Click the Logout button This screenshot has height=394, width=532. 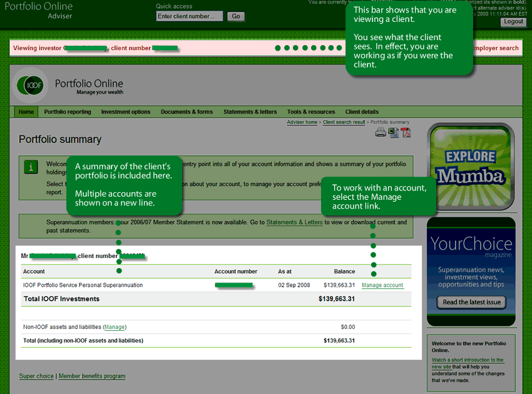tap(513, 22)
